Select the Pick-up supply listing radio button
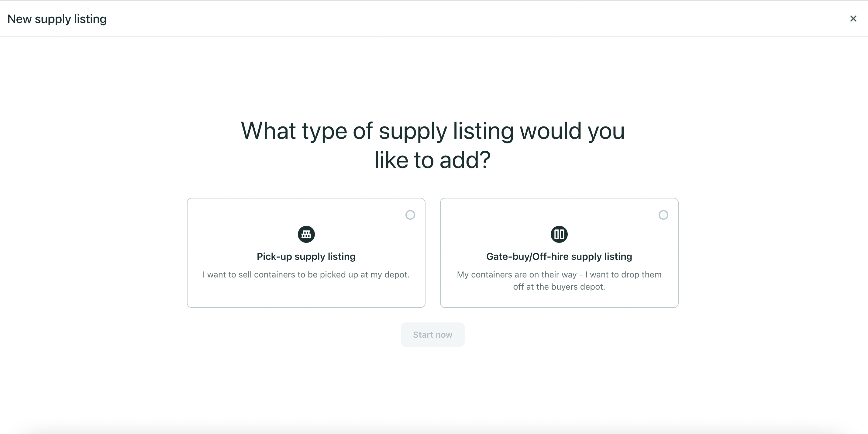 (410, 215)
